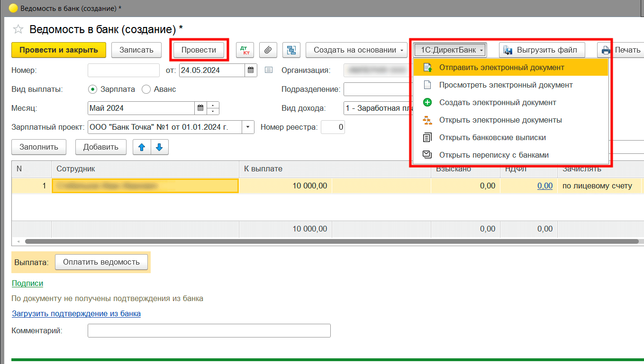Select the Зарплата radio button

pos(92,89)
